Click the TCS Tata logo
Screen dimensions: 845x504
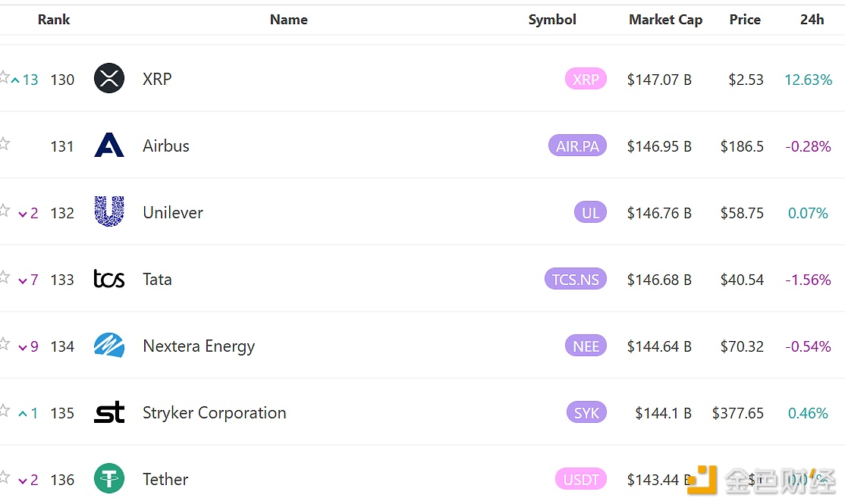click(x=109, y=279)
